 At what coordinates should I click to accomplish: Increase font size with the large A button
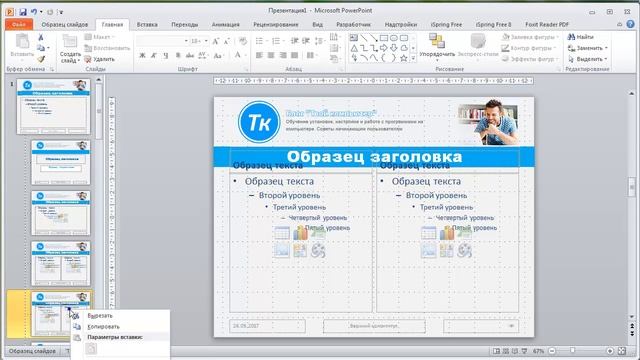tap(216, 41)
